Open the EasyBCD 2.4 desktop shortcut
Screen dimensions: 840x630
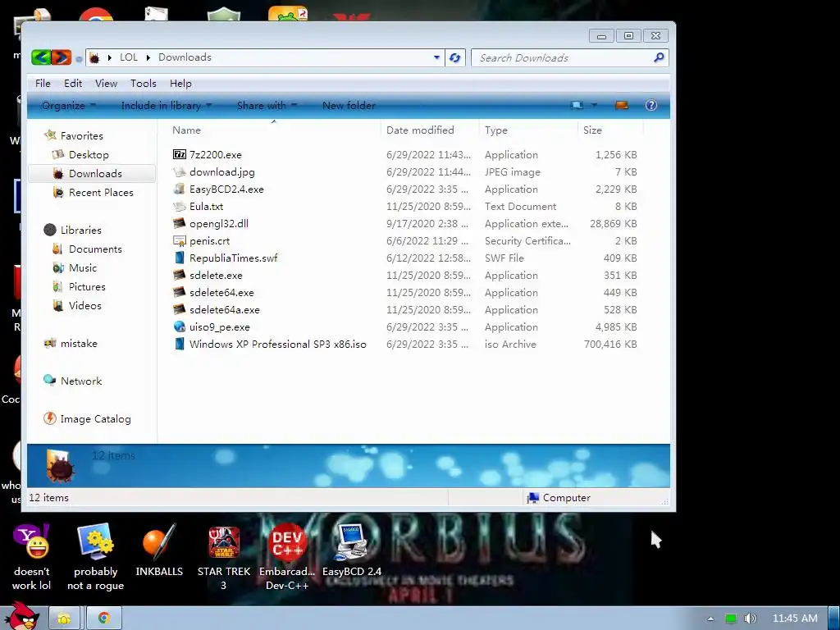tap(351, 549)
